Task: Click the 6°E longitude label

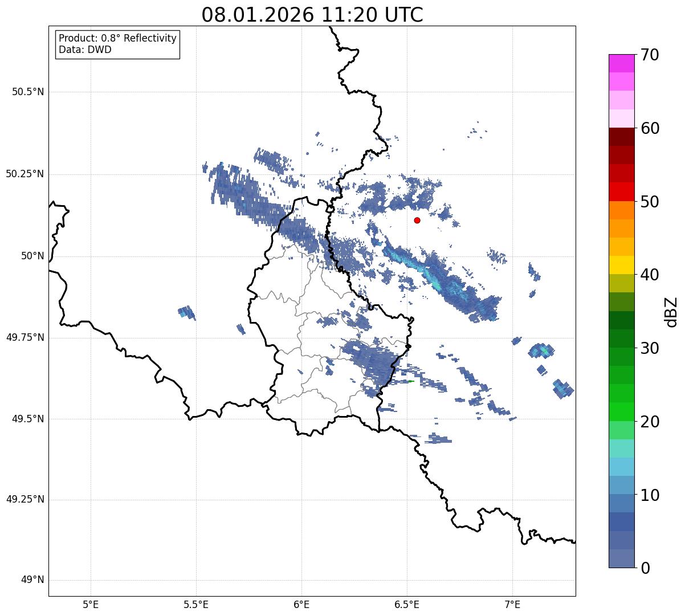Action: click(301, 605)
